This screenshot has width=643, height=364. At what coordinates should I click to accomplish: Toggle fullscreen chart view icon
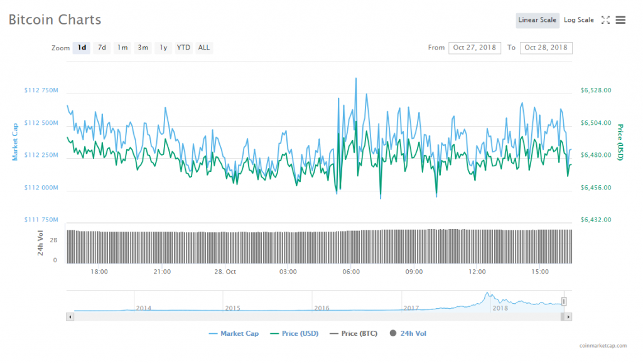[605, 20]
